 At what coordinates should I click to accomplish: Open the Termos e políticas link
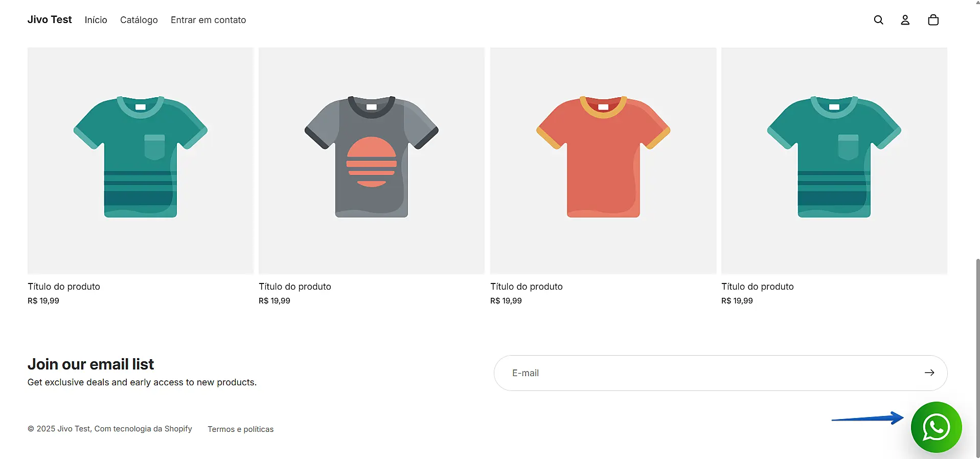point(240,429)
